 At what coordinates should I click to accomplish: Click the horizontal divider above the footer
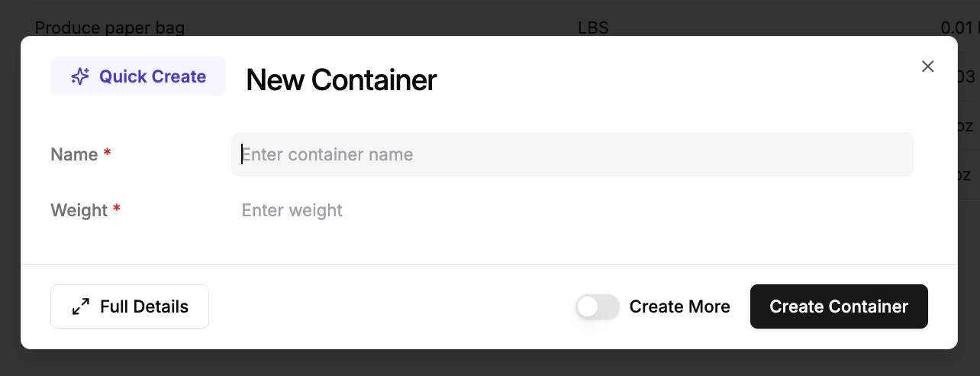[488, 264]
